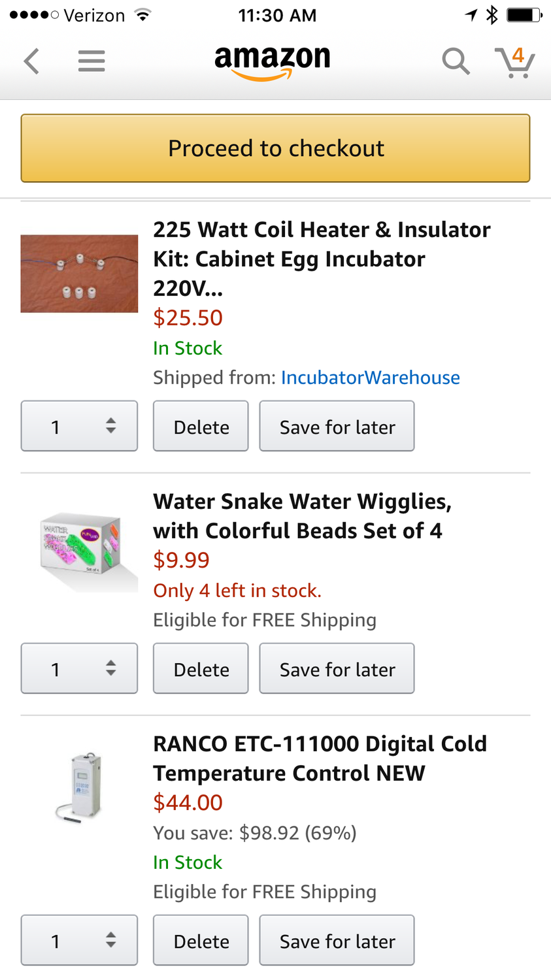
Task: Save Water Snake Wigglies for later
Action: tap(337, 668)
